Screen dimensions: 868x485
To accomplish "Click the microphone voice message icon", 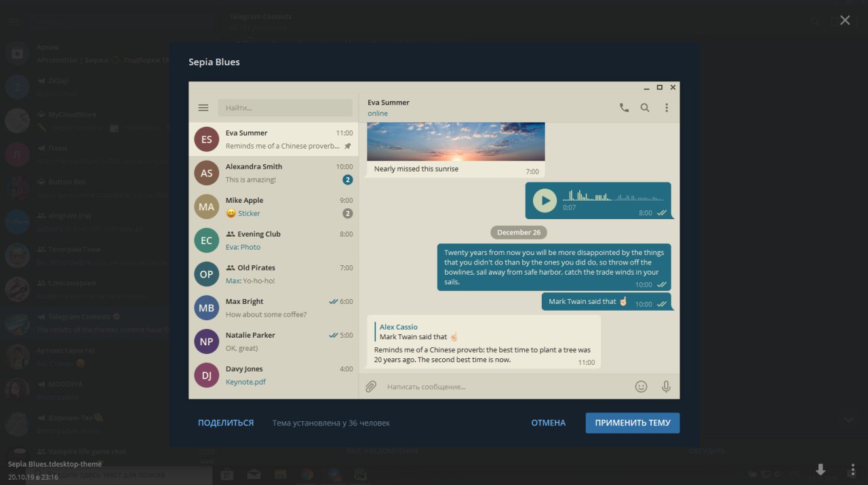I will (666, 387).
